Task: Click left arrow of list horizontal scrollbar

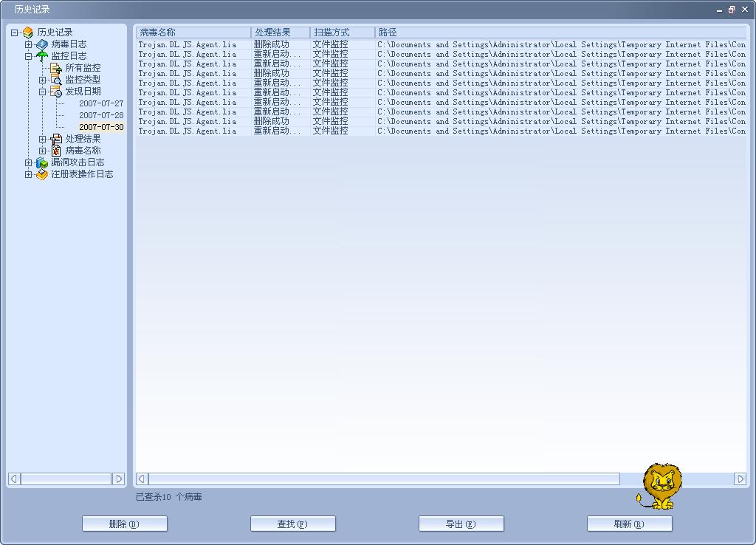Action: [x=142, y=479]
